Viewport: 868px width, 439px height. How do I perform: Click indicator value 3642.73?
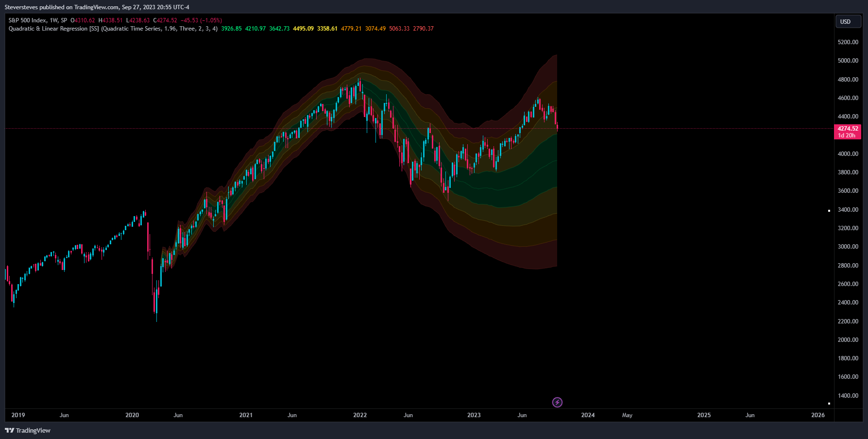(279, 29)
